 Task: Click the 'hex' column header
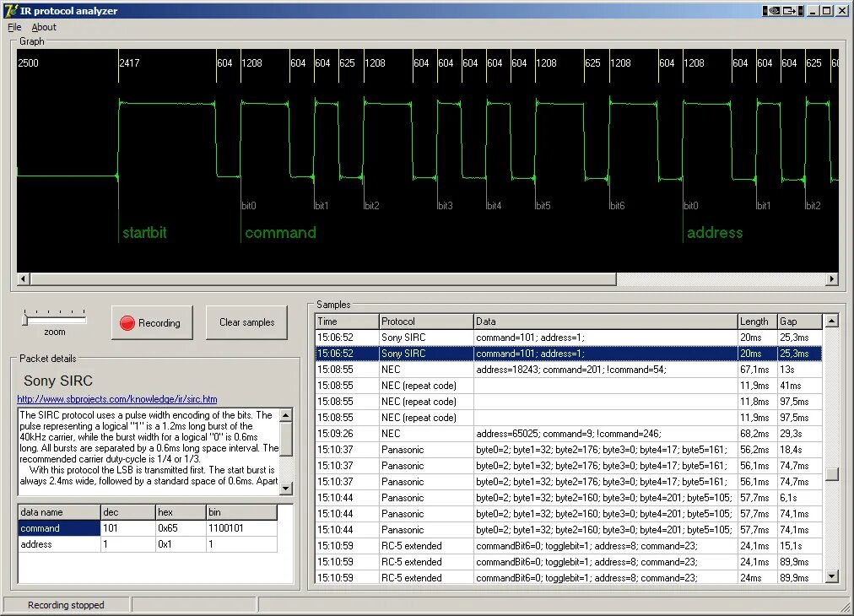point(181,512)
